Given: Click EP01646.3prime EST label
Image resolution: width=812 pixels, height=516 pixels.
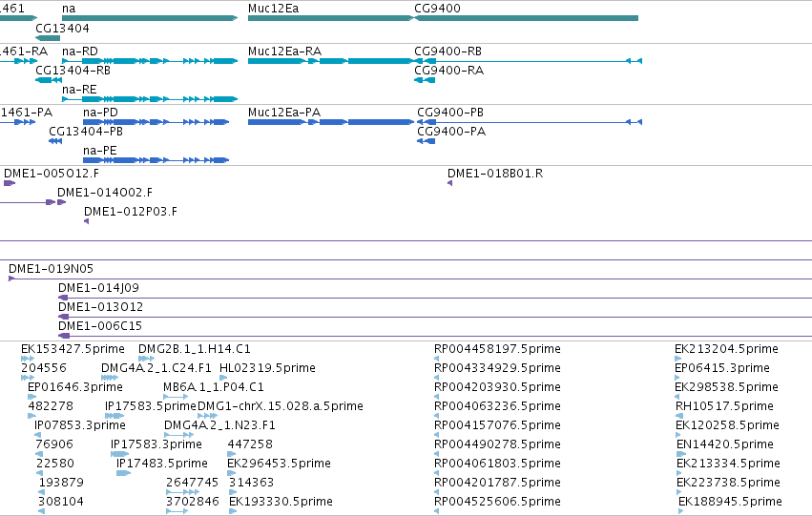Looking at the screenshot, I should point(75,387).
